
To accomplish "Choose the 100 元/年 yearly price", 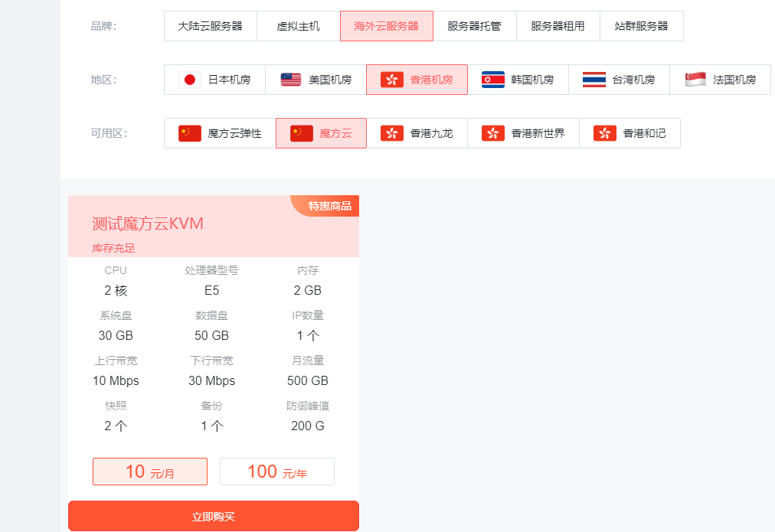I will coord(277,472).
